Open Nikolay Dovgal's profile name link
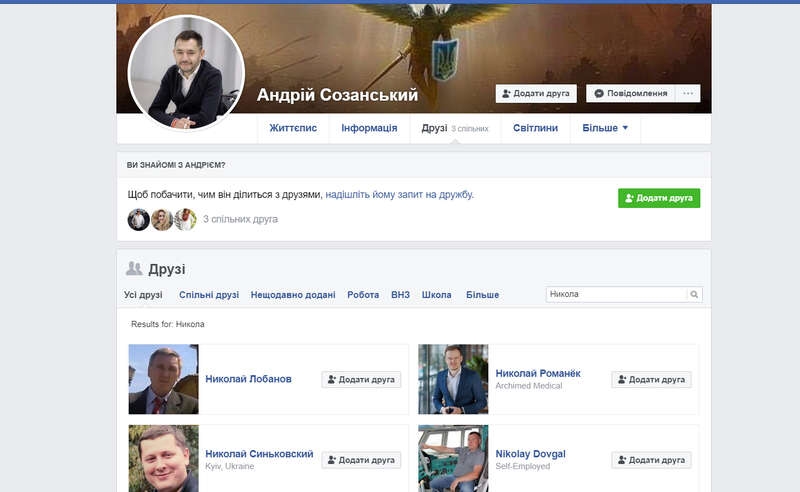The width and height of the screenshot is (800, 492). coord(531,454)
